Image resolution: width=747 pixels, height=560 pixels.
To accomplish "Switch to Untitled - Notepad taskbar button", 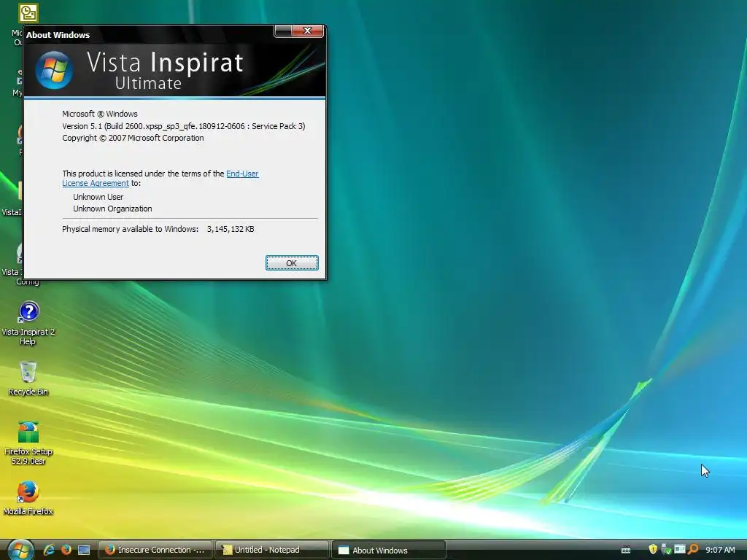I will point(271,550).
